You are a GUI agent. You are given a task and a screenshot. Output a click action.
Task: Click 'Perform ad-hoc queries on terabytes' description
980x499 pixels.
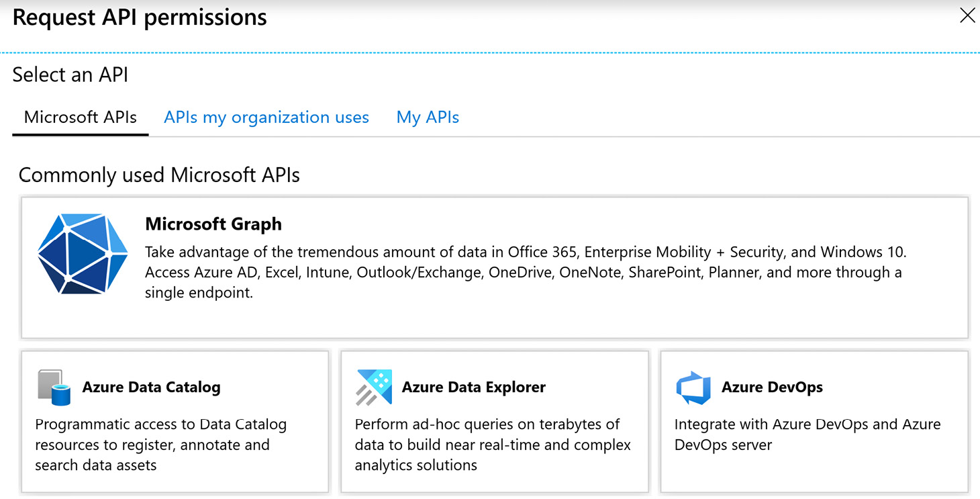[493, 445]
